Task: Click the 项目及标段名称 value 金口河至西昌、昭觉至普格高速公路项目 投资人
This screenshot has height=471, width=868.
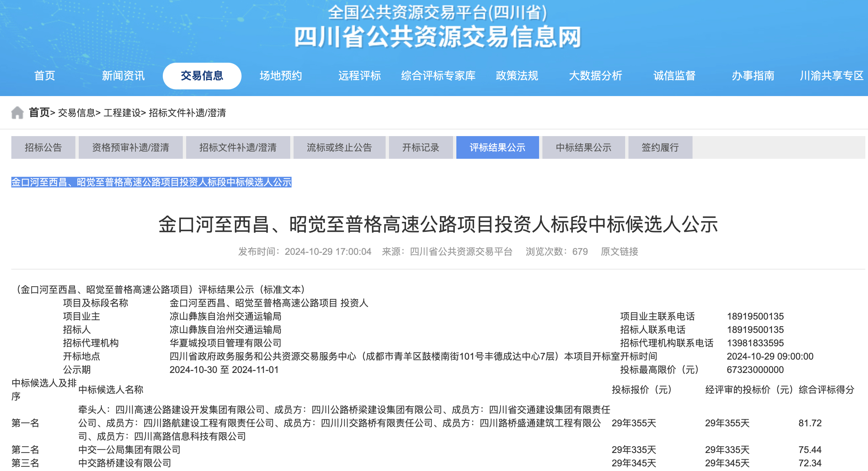Action: click(x=269, y=303)
